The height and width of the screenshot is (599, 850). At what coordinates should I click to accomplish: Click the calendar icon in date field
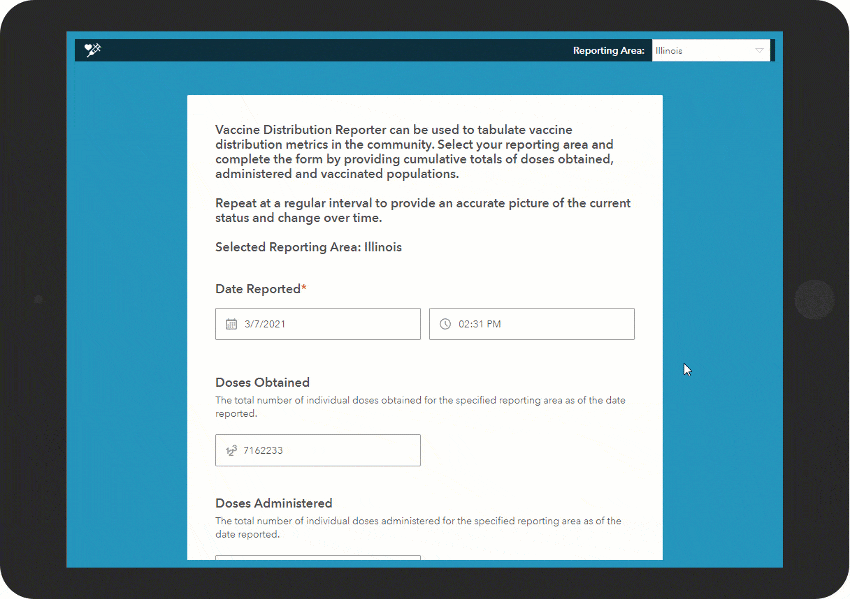pyautogui.click(x=231, y=324)
